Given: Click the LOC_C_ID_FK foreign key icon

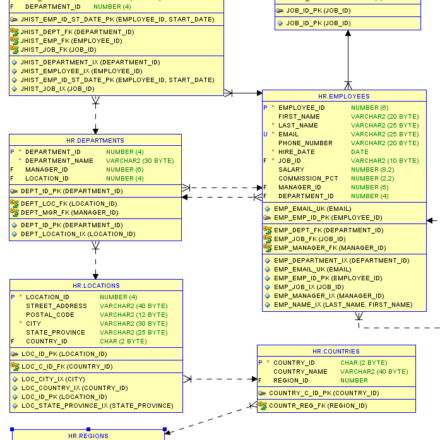Looking at the screenshot, I should pyautogui.click(x=15, y=367).
